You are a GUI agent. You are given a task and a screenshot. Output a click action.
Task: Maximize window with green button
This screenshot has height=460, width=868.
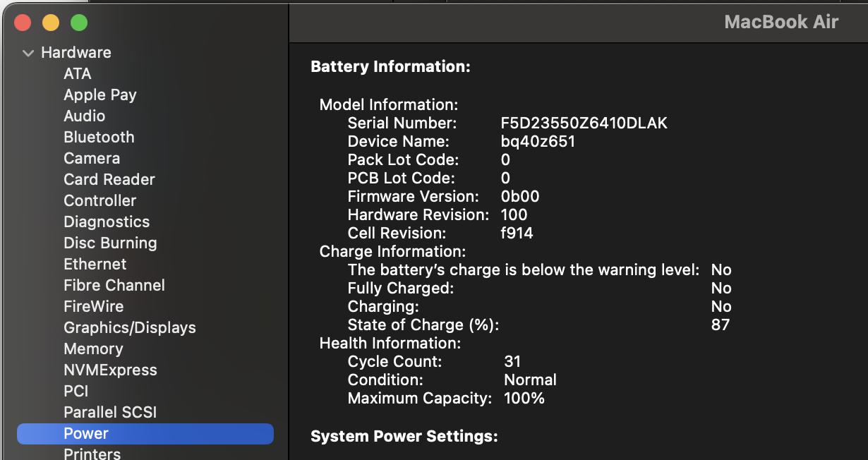[x=79, y=23]
